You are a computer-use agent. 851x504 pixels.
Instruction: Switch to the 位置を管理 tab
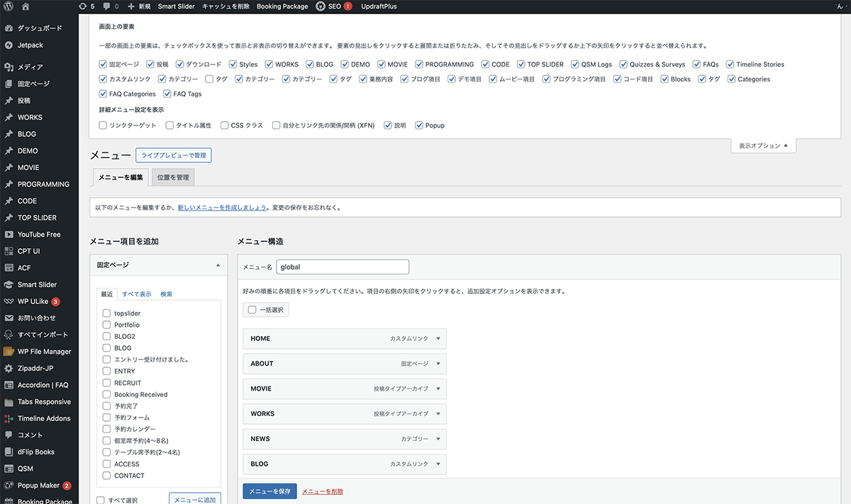click(x=173, y=177)
